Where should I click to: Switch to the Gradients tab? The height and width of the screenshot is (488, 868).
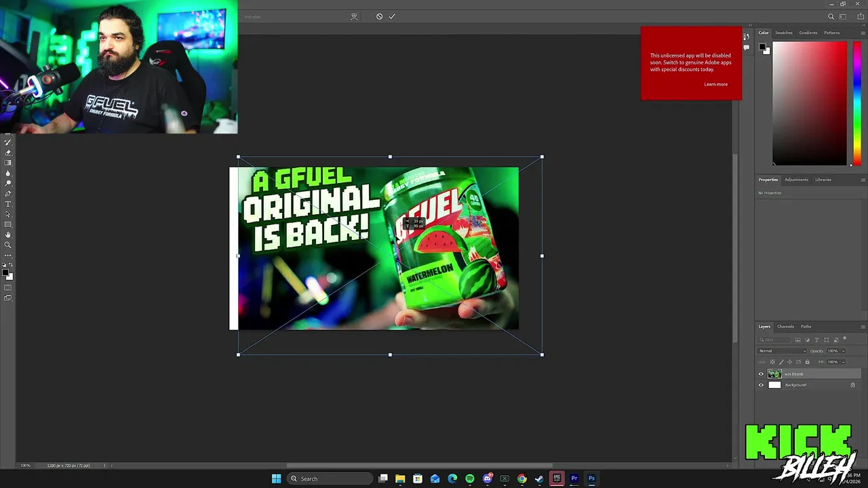click(x=808, y=33)
